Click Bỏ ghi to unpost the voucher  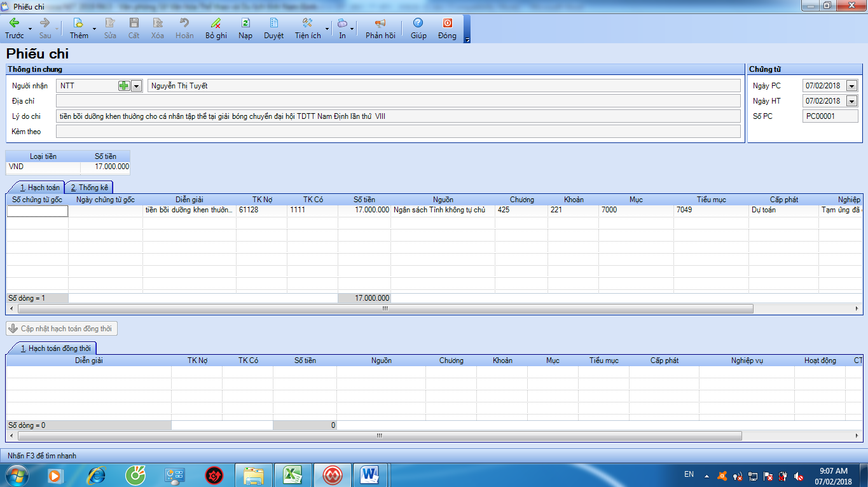pos(216,28)
